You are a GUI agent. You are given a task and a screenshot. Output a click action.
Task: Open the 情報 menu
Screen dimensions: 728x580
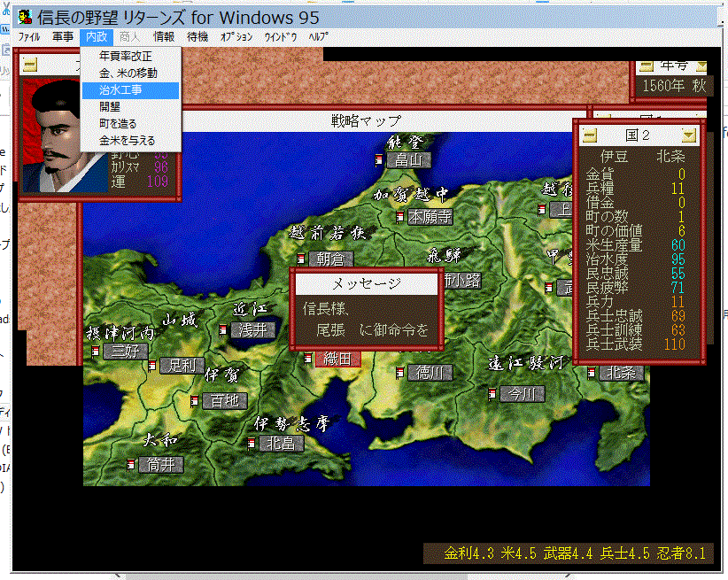pos(164,37)
